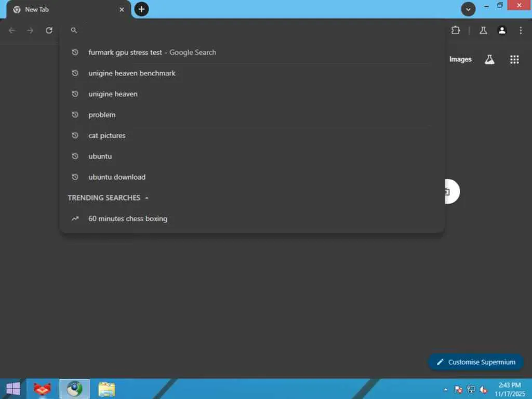Choose the 'problem' suggestion
This screenshot has height=399, width=532.
pos(252,115)
